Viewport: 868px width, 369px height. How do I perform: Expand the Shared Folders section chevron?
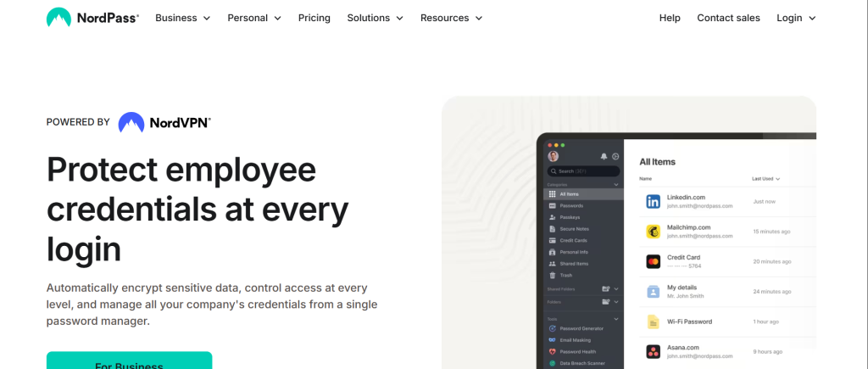616,288
